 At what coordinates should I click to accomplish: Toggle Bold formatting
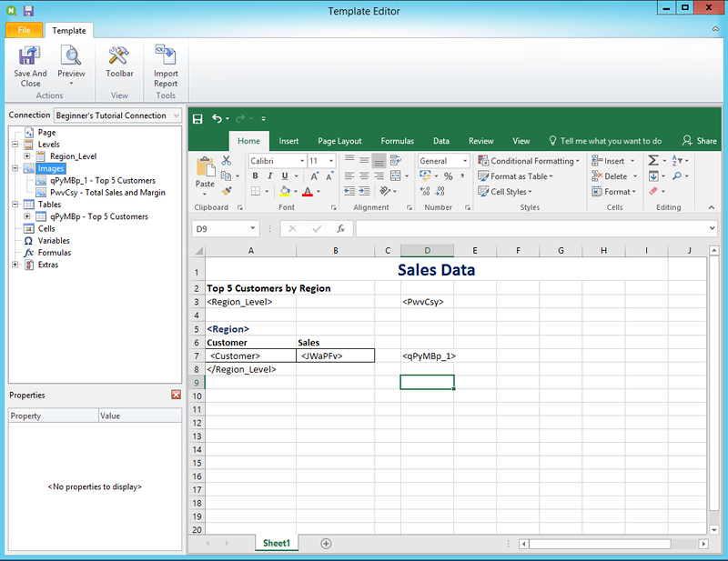click(x=256, y=176)
